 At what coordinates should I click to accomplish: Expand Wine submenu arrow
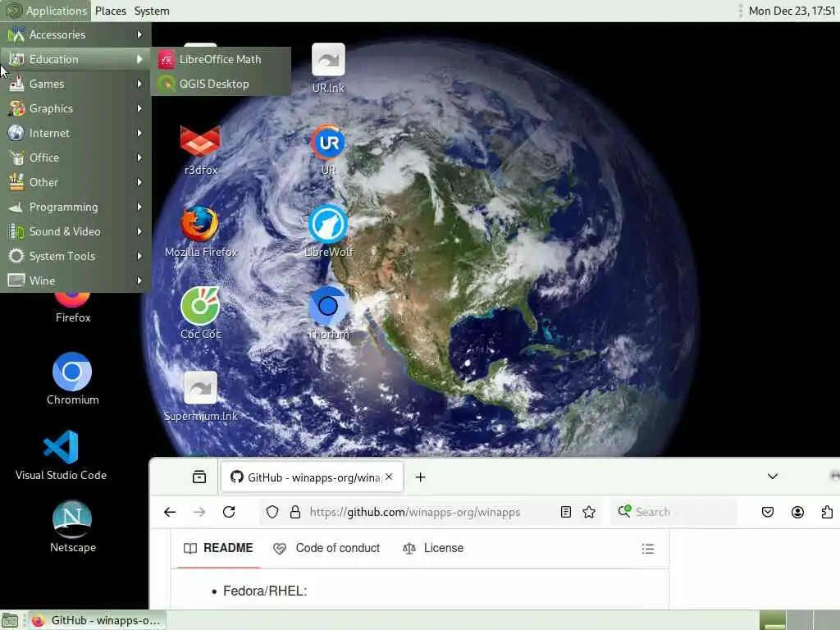(139, 281)
